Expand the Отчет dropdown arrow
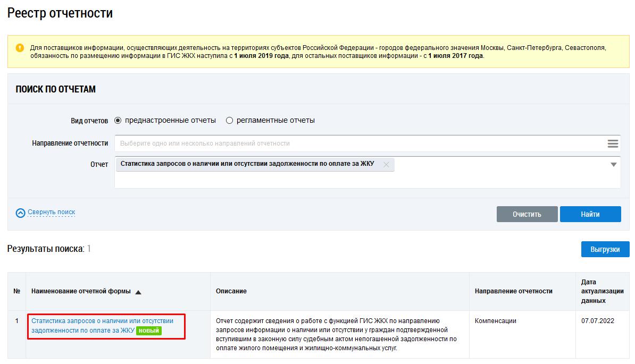Screen dimensions: 635x364 (614, 165)
